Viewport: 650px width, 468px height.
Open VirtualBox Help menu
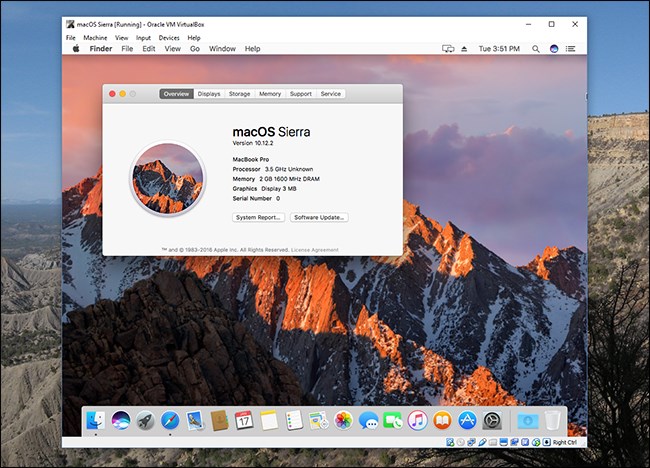click(x=194, y=38)
